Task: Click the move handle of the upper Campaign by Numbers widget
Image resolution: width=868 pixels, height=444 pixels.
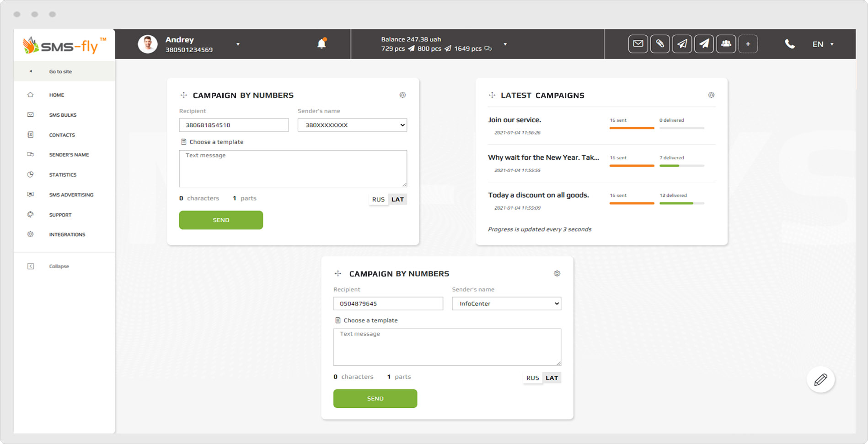Action: pos(183,95)
